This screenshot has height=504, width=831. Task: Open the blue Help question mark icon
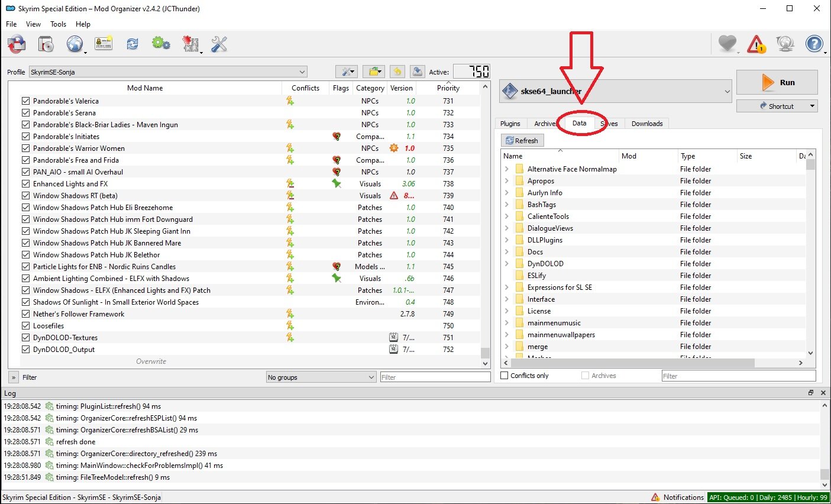[814, 44]
